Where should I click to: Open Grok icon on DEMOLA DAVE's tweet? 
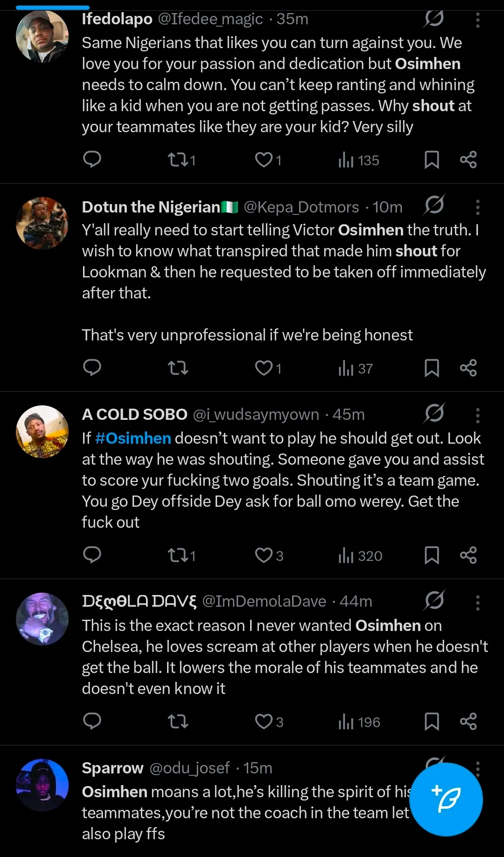pyautogui.click(x=434, y=601)
